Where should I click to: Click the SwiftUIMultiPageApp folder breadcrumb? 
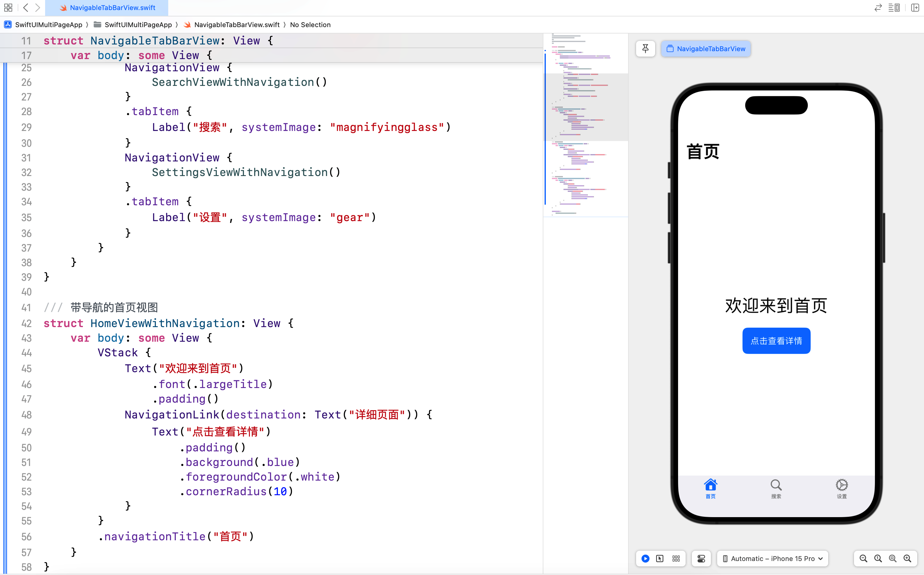[x=133, y=25]
